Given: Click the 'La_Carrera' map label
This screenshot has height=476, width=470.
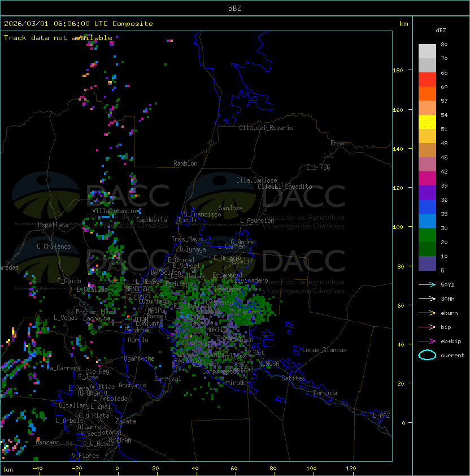Looking at the screenshot, I should click(63, 368).
